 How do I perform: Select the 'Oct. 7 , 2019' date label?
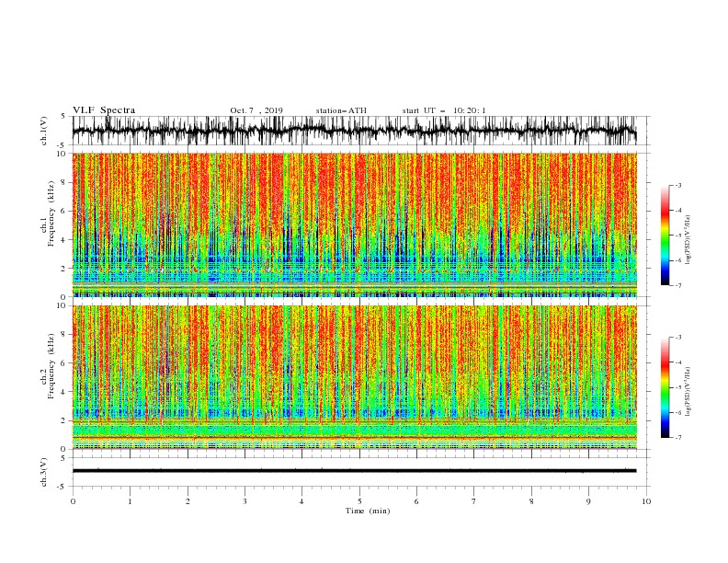click(256, 110)
